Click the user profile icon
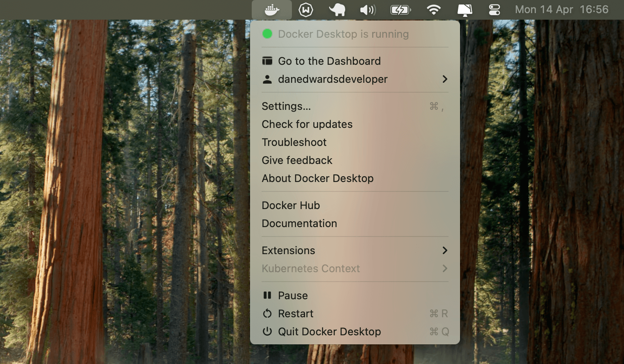 (267, 79)
